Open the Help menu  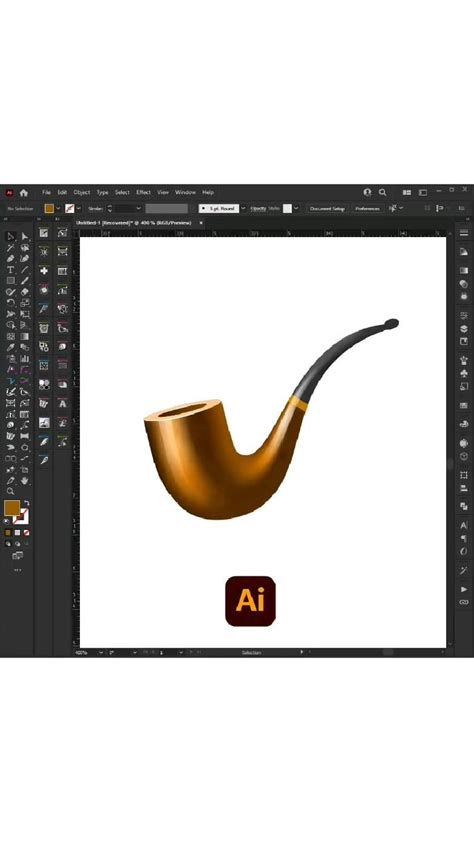[208, 192]
